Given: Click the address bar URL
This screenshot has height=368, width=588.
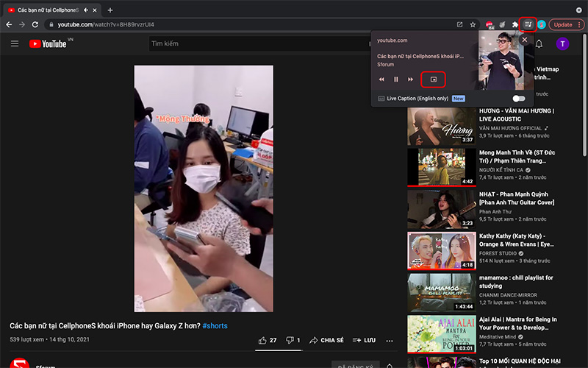Looking at the screenshot, I should (106, 25).
